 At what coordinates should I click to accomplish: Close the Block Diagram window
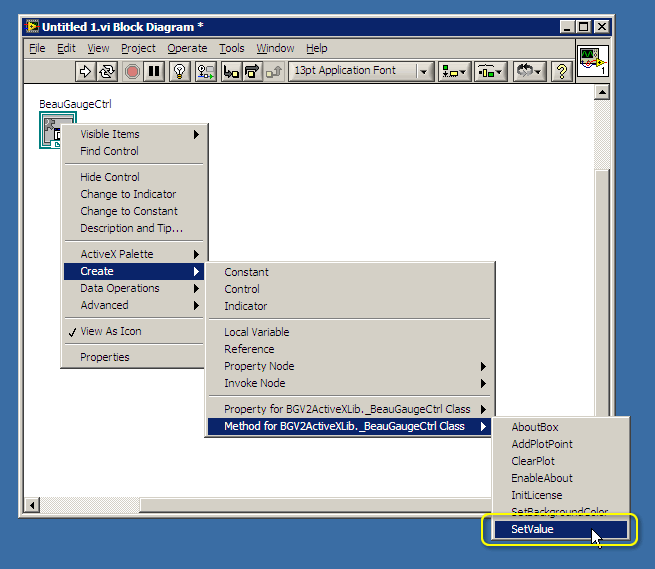click(602, 27)
